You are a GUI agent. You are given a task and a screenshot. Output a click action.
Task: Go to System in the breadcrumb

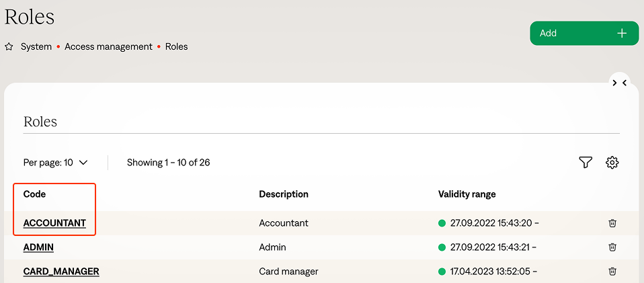(36, 47)
